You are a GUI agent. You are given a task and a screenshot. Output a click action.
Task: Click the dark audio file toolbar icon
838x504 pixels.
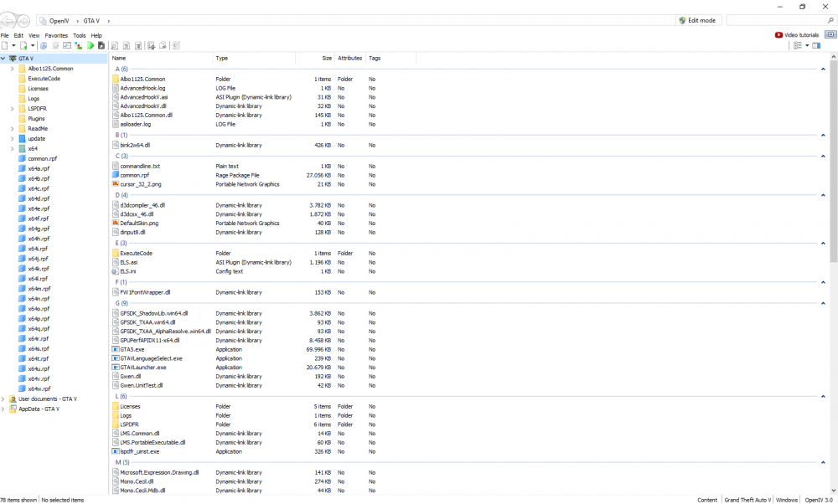101,45
